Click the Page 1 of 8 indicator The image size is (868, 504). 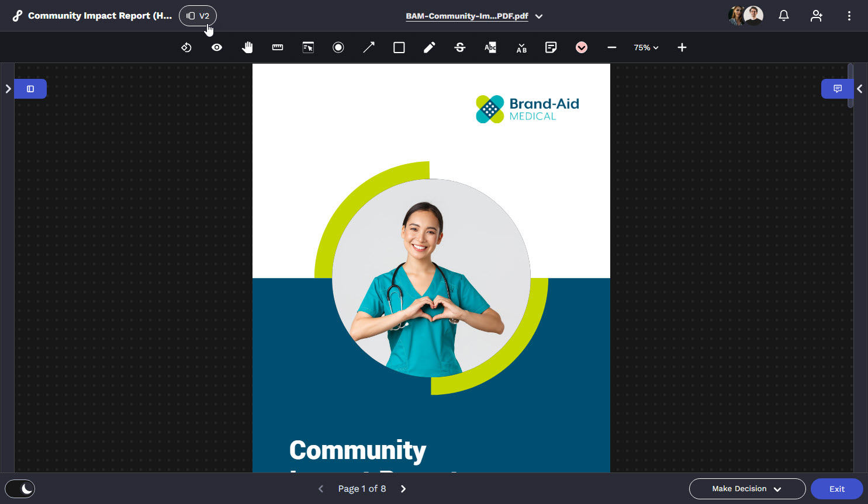point(362,489)
